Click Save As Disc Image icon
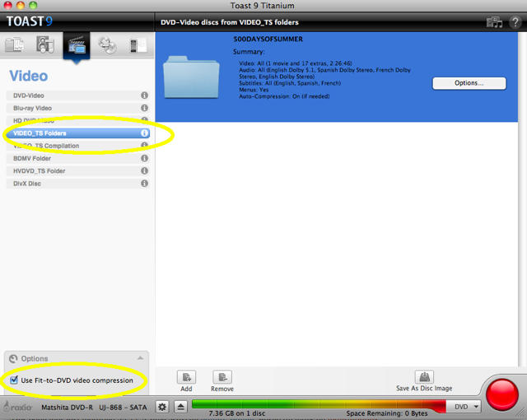Viewport: 527px width, 420px height. tap(424, 376)
